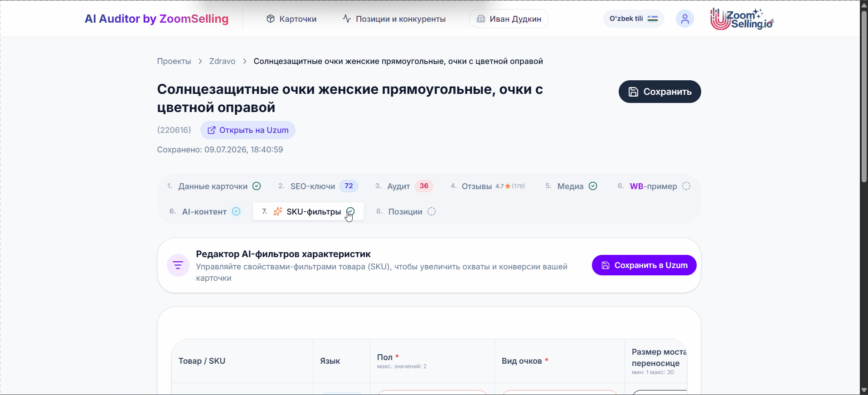Open Позиции и конкуренты section
868x395 pixels.
point(394,19)
